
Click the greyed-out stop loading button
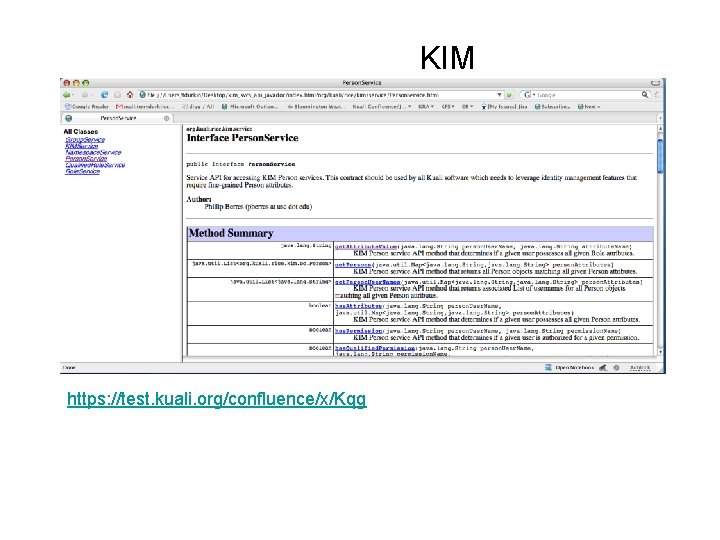pyautogui.click(x=118, y=95)
